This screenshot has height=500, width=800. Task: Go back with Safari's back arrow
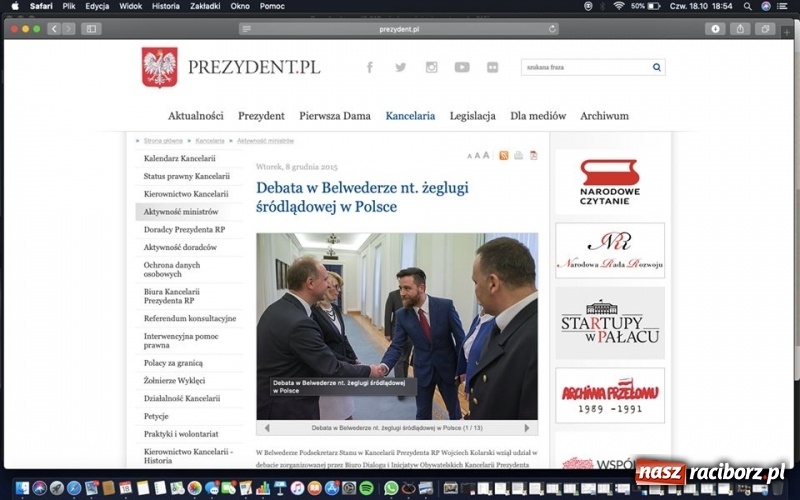click(x=54, y=29)
